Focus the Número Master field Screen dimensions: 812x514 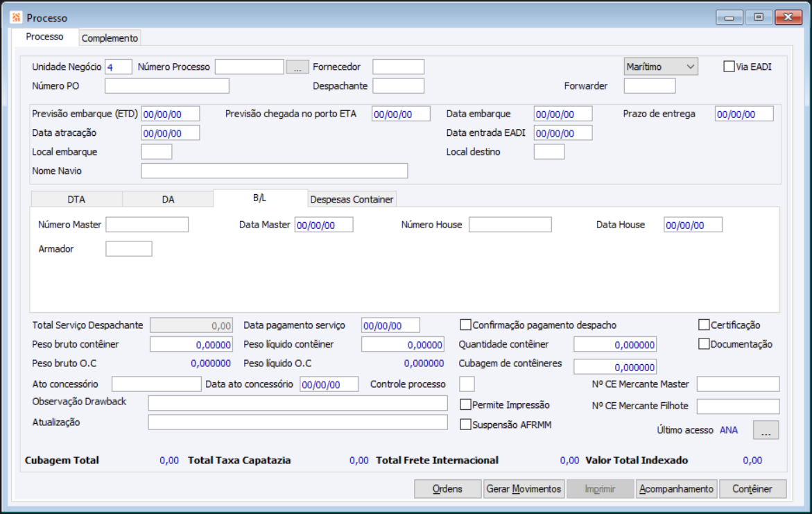[x=147, y=225]
